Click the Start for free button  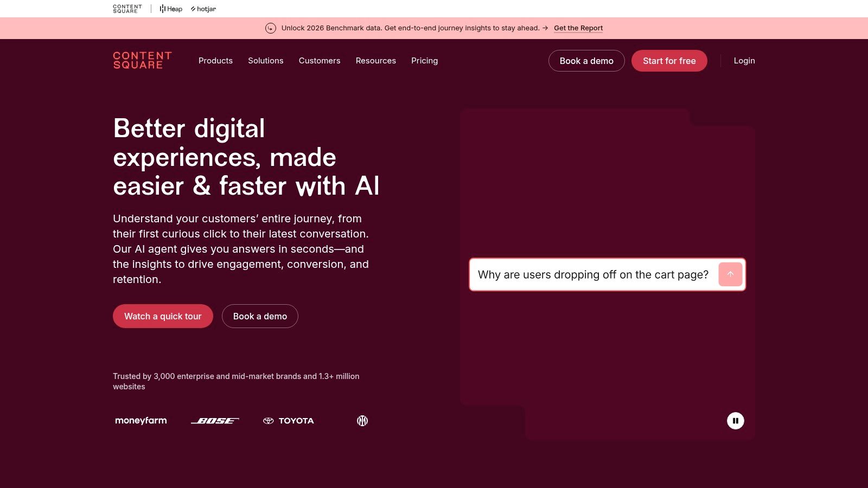pyautogui.click(x=669, y=61)
